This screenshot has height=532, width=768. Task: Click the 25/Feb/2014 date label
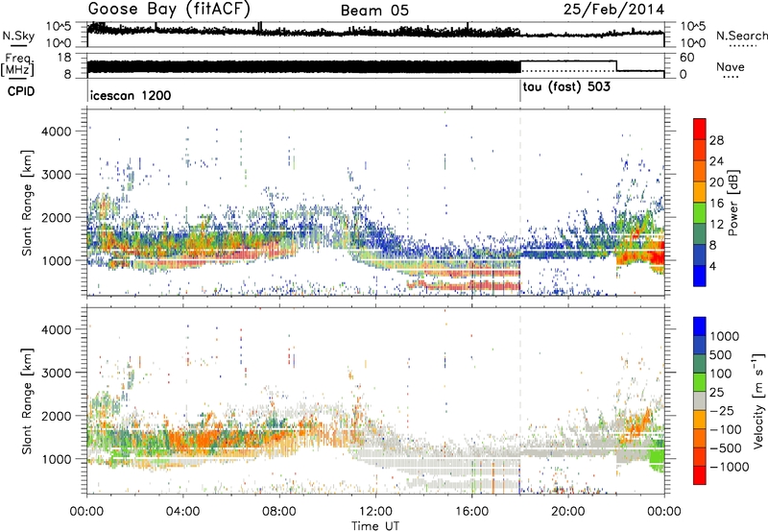coord(613,10)
